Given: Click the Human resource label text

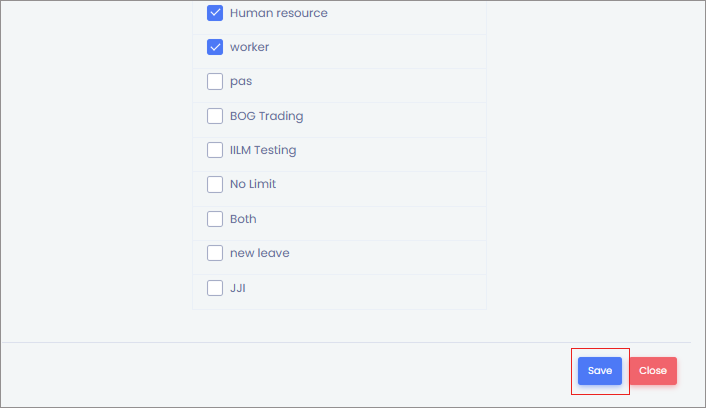Looking at the screenshot, I should (278, 13).
